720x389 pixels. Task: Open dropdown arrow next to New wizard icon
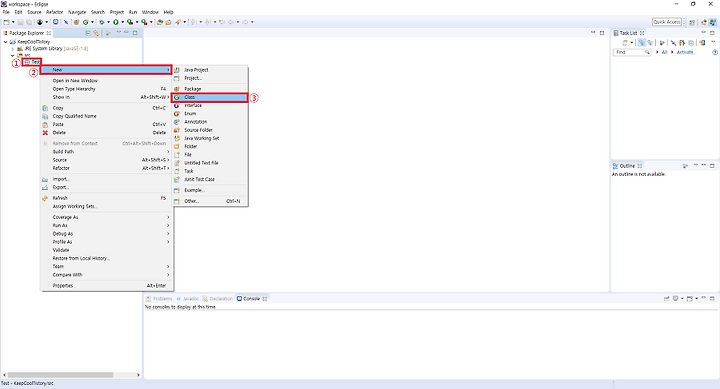13,22
